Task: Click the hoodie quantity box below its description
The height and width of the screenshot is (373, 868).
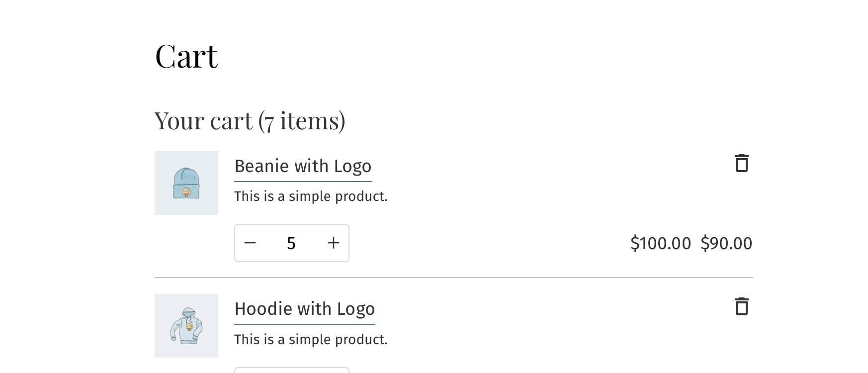Action: click(291, 371)
